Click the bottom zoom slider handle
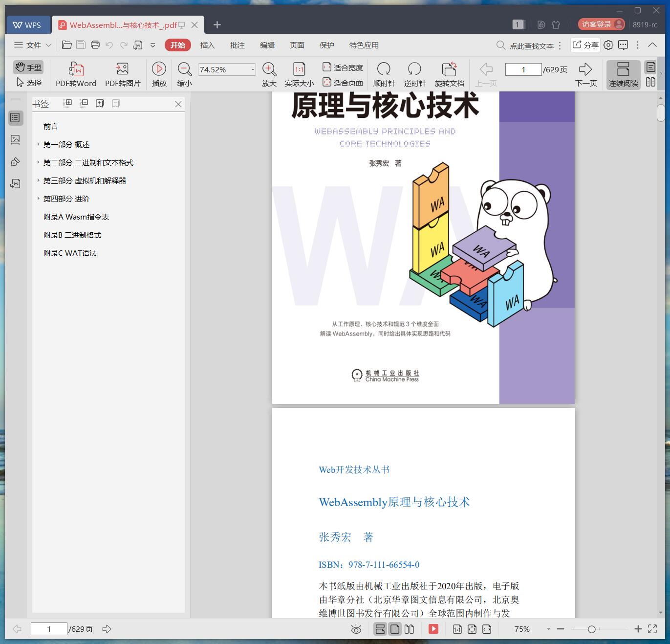This screenshot has width=670, height=644. [x=591, y=629]
